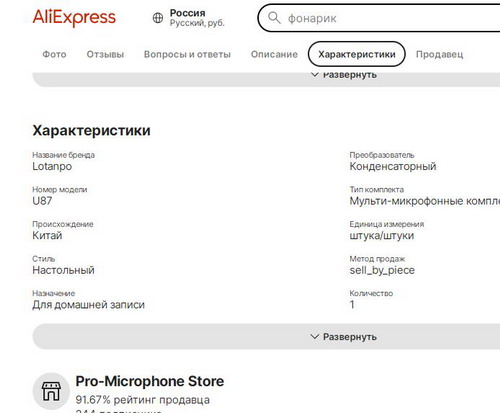The width and height of the screenshot is (500, 413).
Task: Open the Продавец tab
Action: (x=439, y=54)
